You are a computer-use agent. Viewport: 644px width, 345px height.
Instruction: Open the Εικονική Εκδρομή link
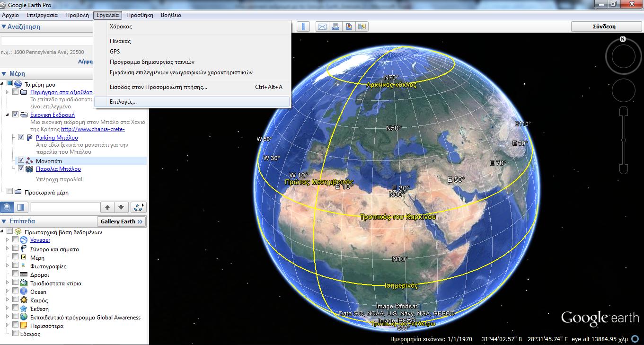53,115
